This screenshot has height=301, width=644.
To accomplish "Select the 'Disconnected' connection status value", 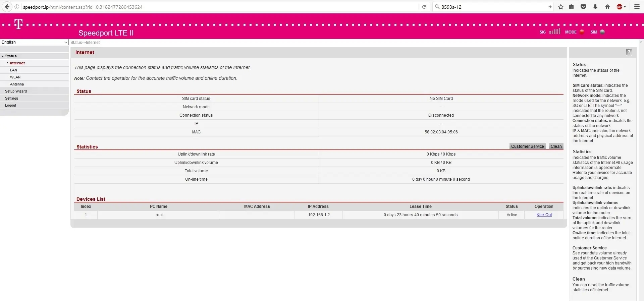I will tap(441, 115).
